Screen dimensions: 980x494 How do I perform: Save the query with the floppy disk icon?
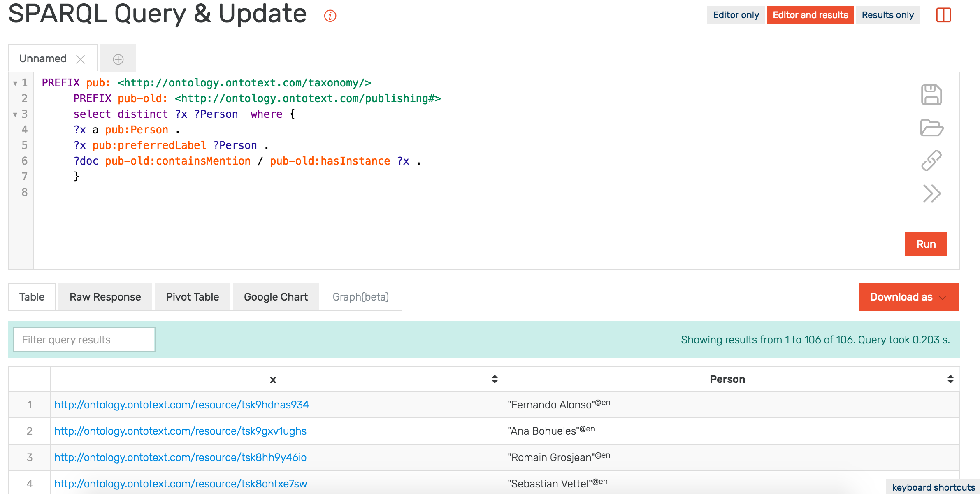(x=931, y=95)
